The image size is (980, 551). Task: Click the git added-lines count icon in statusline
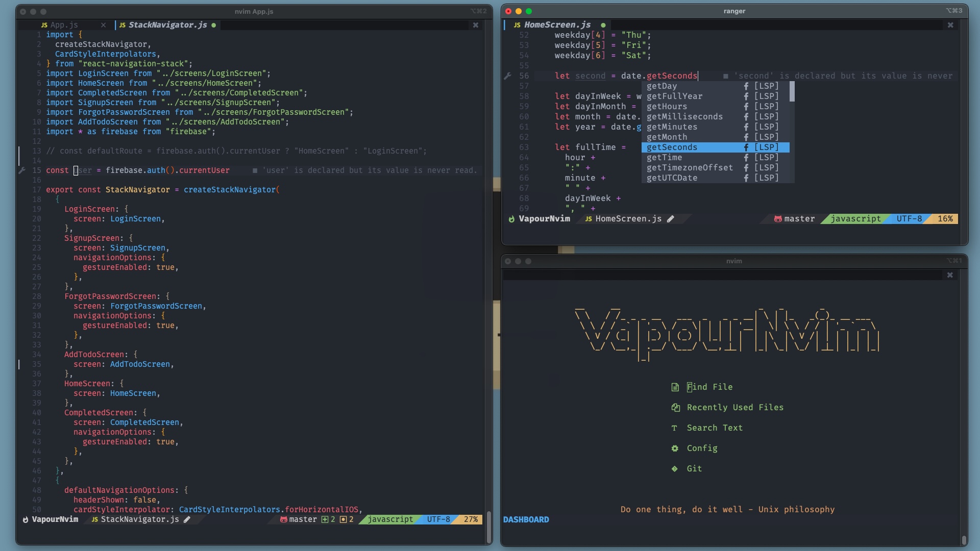325,519
